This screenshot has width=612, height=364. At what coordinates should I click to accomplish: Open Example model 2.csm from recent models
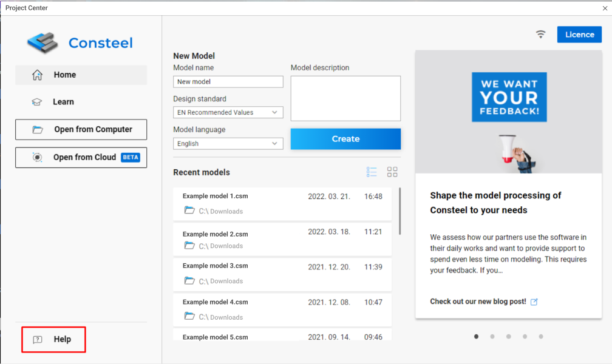(x=282, y=239)
